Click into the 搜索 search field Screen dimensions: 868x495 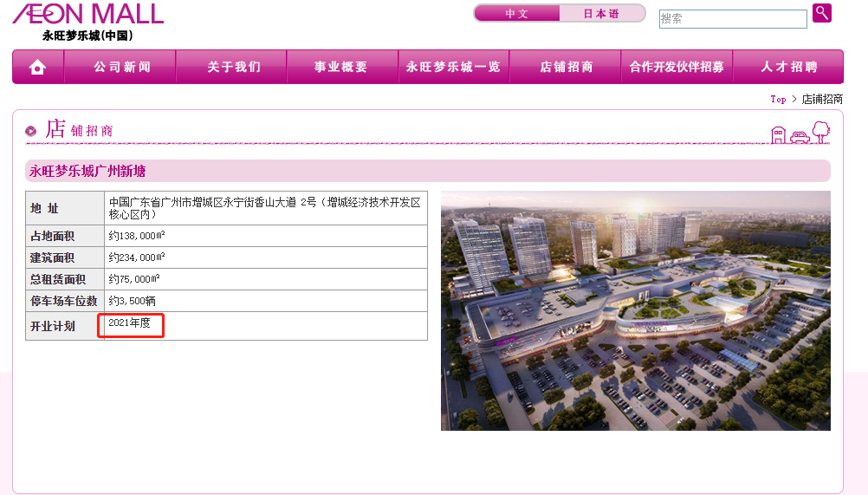(x=732, y=18)
